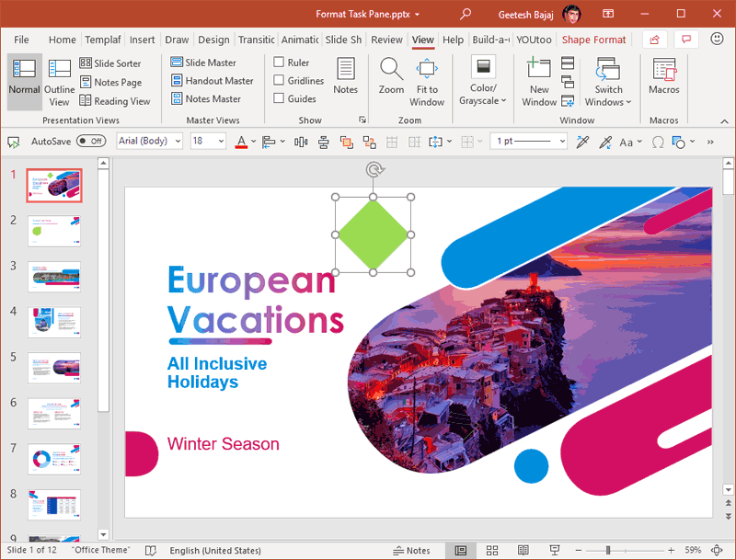This screenshot has height=560, width=736.
Task: Switch to the Design tab
Action: (213, 40)
